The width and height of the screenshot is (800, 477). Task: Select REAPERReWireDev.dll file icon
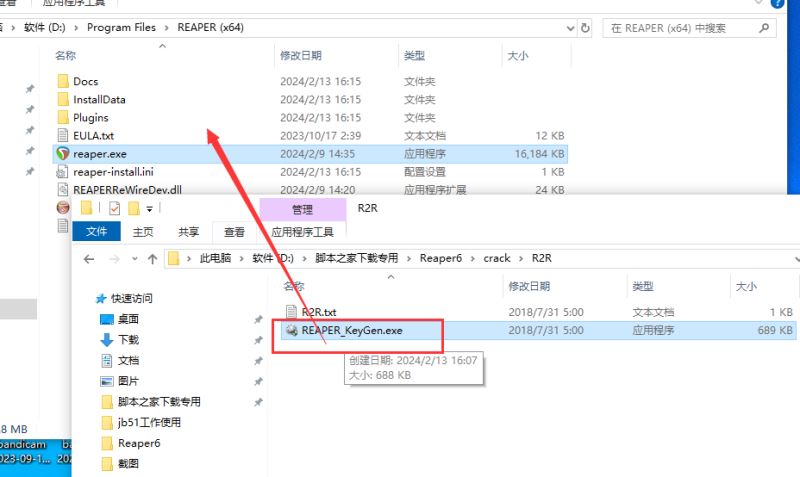click(63, 190)
